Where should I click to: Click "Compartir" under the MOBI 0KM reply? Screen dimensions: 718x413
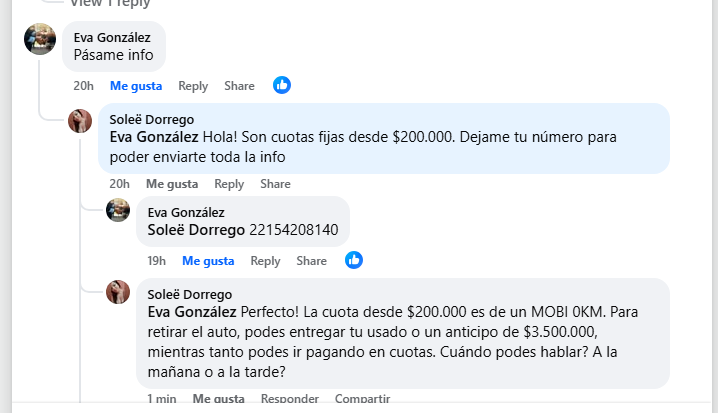pyautogui.click(x=362, y=398)
